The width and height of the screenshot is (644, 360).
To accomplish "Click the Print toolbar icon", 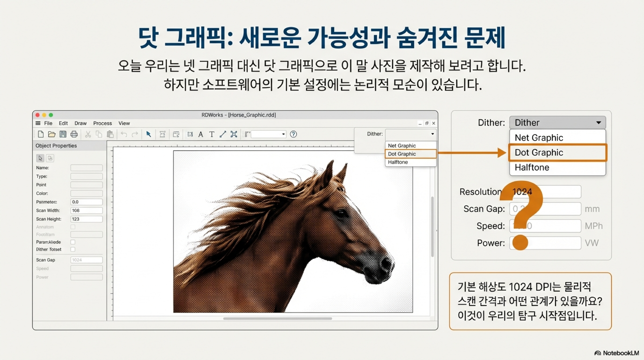I will point(74,134).
